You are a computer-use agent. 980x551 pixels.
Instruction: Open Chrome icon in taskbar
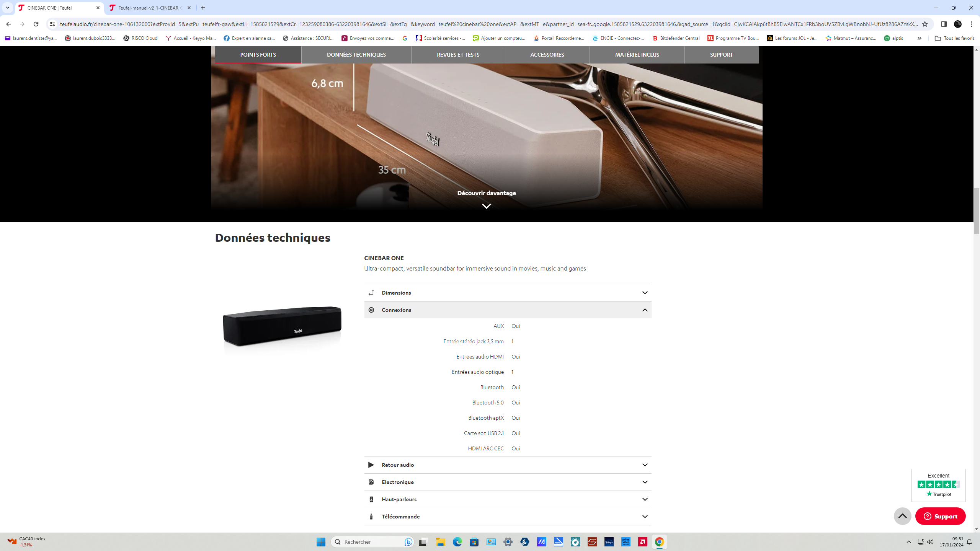click(x=659, y=542)
